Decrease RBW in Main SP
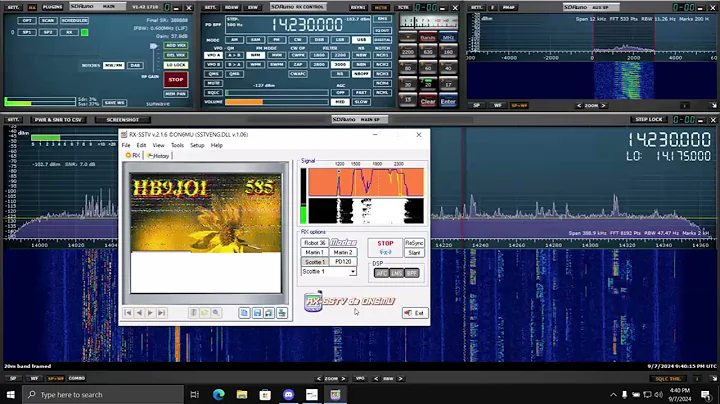The width and height of the screenshot is (720, 404). 376,379
